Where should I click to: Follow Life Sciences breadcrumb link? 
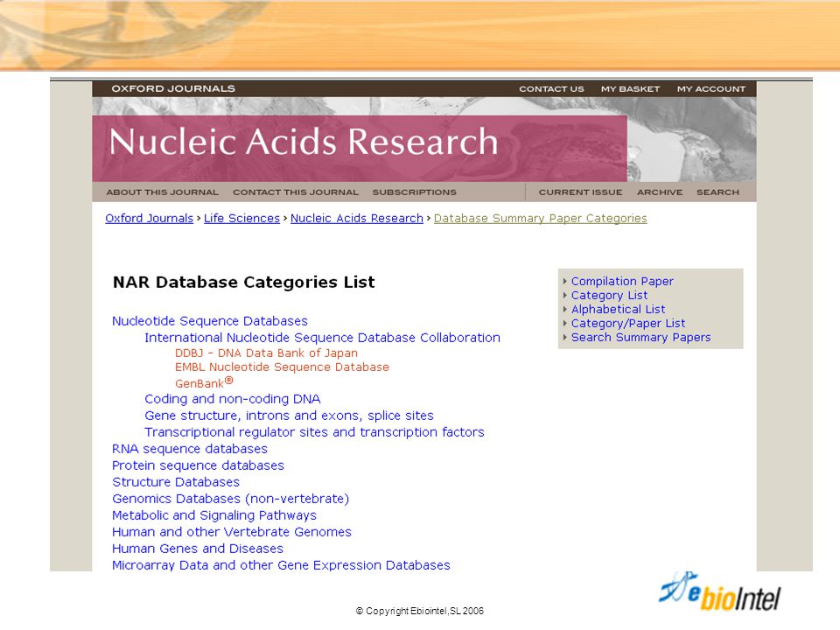click(x=241, y=219)
